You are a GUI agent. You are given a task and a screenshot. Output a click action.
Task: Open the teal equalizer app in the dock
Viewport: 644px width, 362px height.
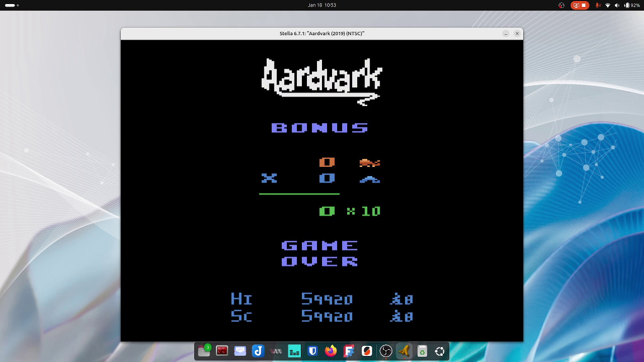pos(294,351)
